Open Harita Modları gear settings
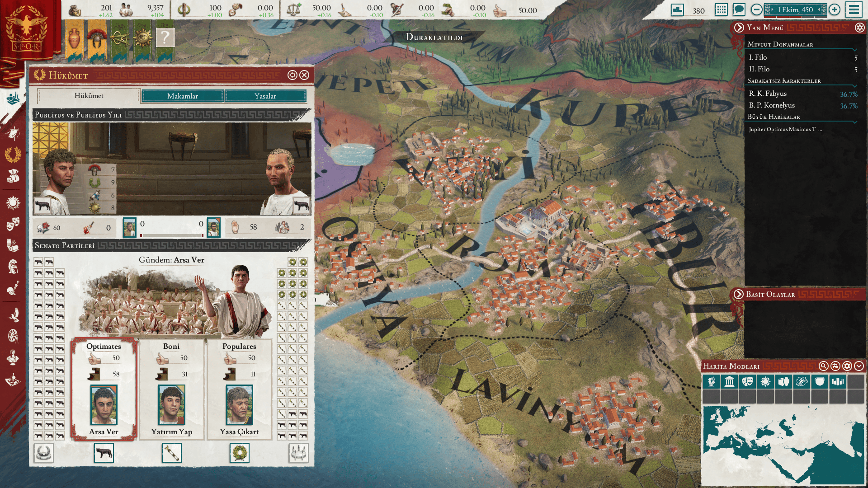The height and width of the screenshot is (488, 868). coord(847,366)
